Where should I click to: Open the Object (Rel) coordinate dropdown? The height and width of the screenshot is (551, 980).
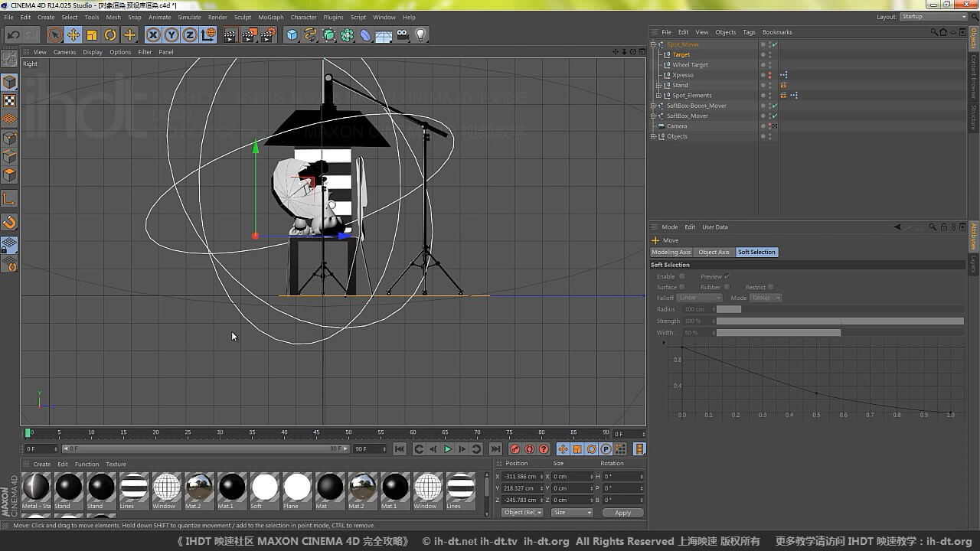(x=523, y=513)
